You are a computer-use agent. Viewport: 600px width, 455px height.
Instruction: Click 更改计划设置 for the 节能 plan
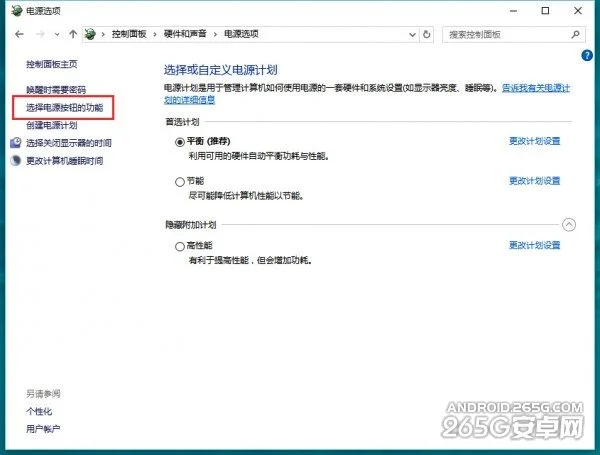[534, 182]
